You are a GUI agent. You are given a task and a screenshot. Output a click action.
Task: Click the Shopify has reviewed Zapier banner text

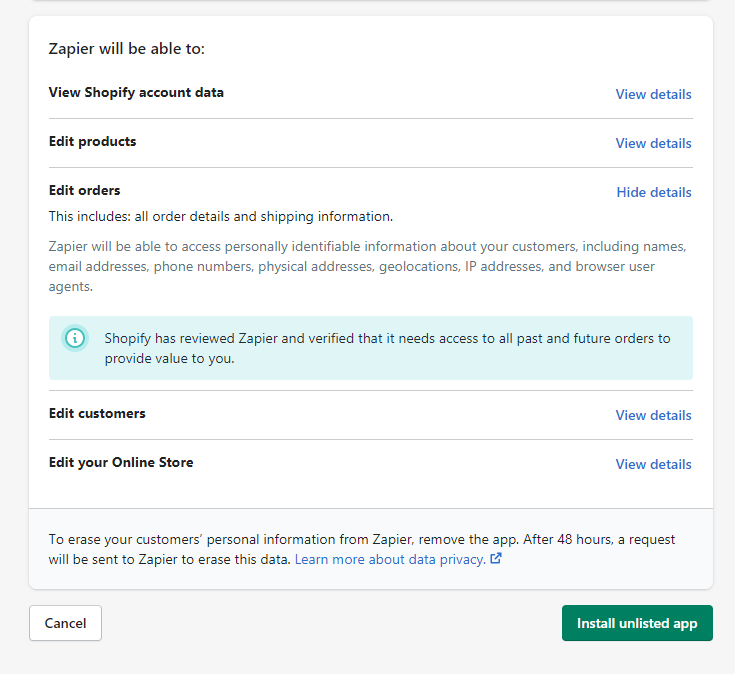tap(387, 348)
